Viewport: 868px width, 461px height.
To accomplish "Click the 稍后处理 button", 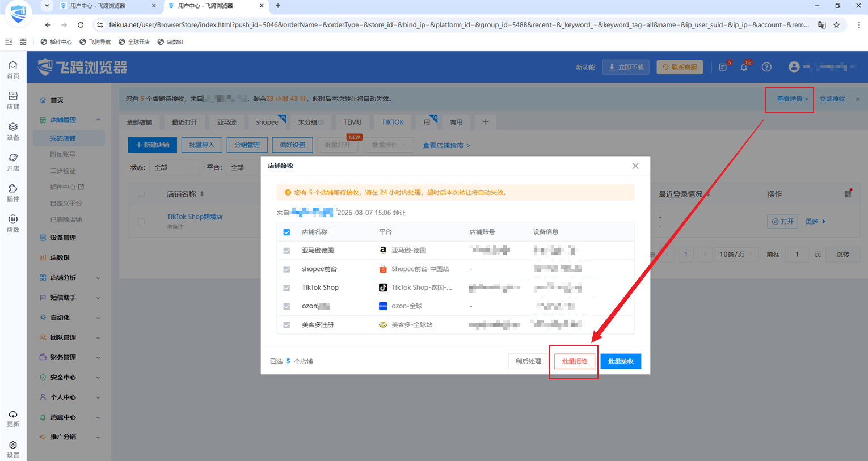I will coord(528,361).
